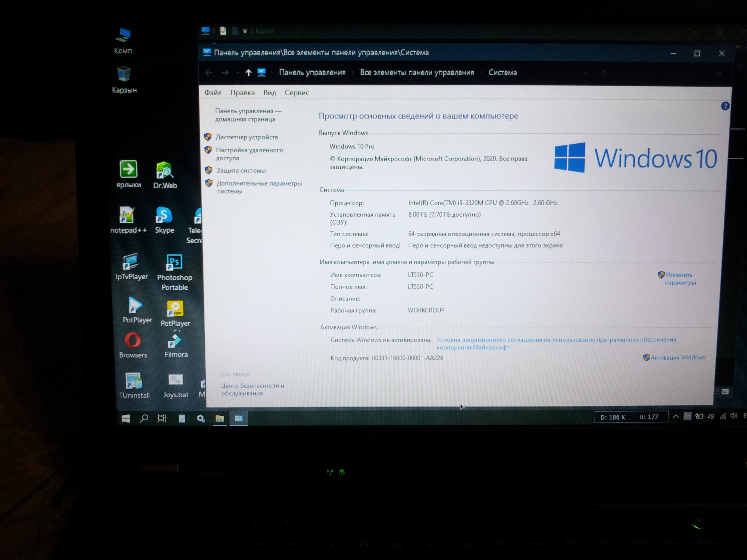Open the Windows Start button
747x560 pixels.
point(126,419)
